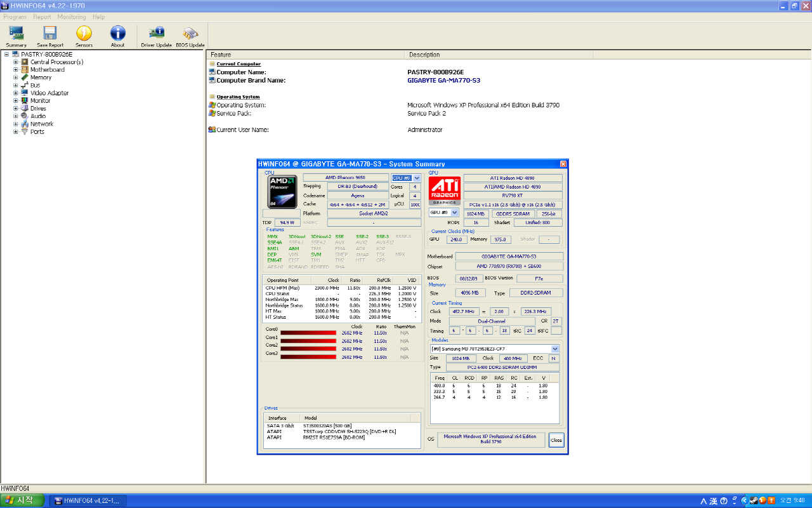
Task: Click the taskbar clock
Action: (x=793, y=500)
